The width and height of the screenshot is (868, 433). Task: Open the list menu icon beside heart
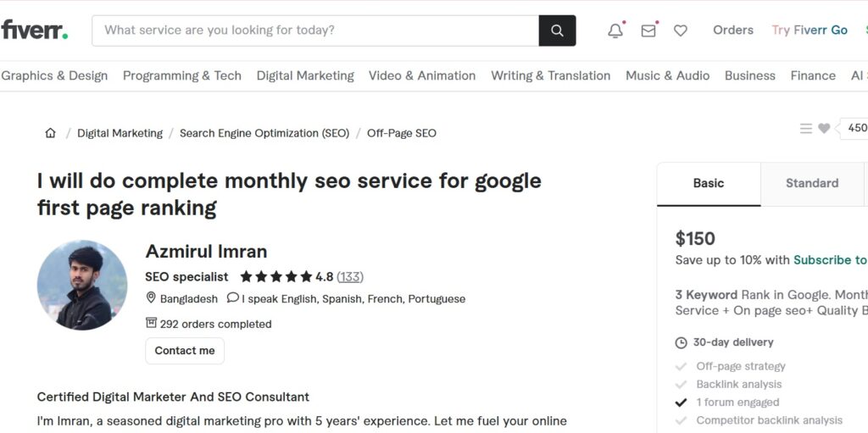tap(806, 129)
